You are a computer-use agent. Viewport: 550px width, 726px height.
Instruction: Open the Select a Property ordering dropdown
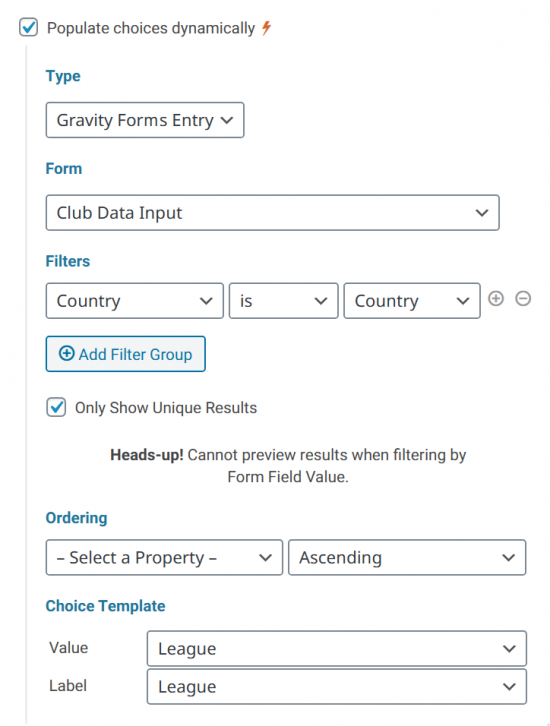coord(164,557)
